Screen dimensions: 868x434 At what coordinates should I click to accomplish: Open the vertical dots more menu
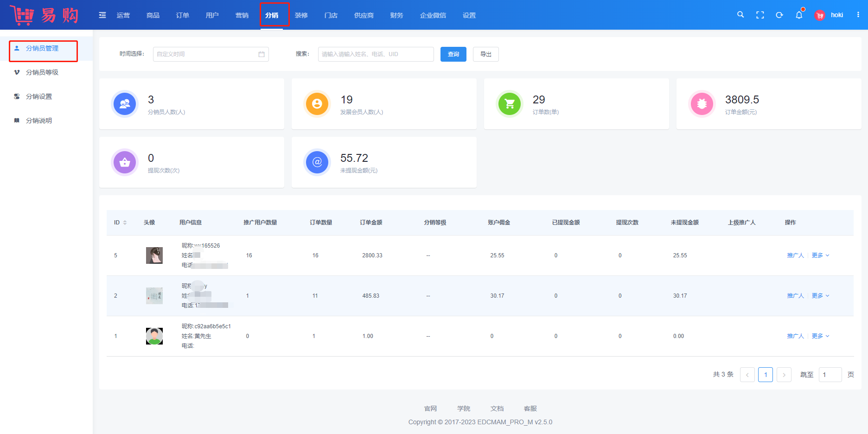(x=858, y=15)
